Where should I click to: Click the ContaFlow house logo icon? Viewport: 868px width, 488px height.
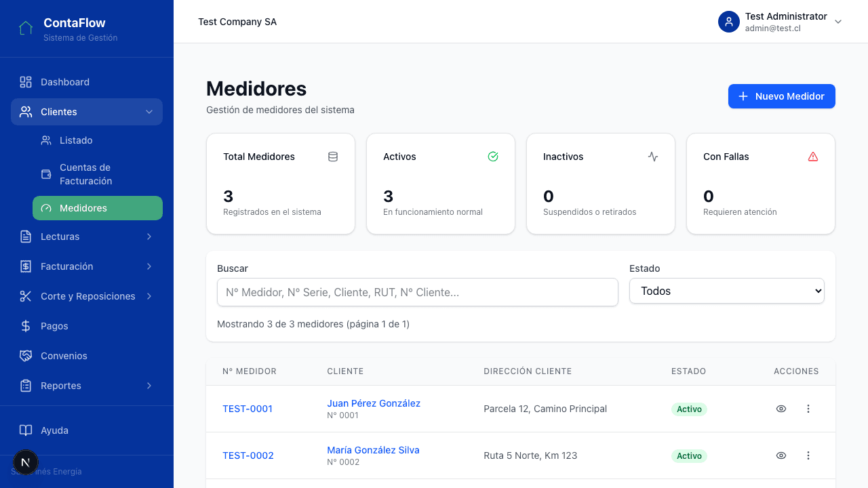(26, 28)
